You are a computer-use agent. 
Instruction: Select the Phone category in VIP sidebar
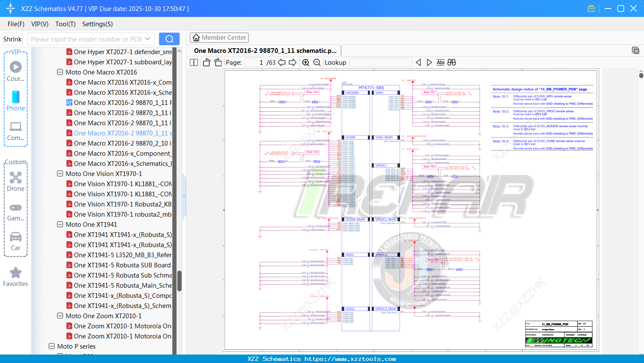15,100
